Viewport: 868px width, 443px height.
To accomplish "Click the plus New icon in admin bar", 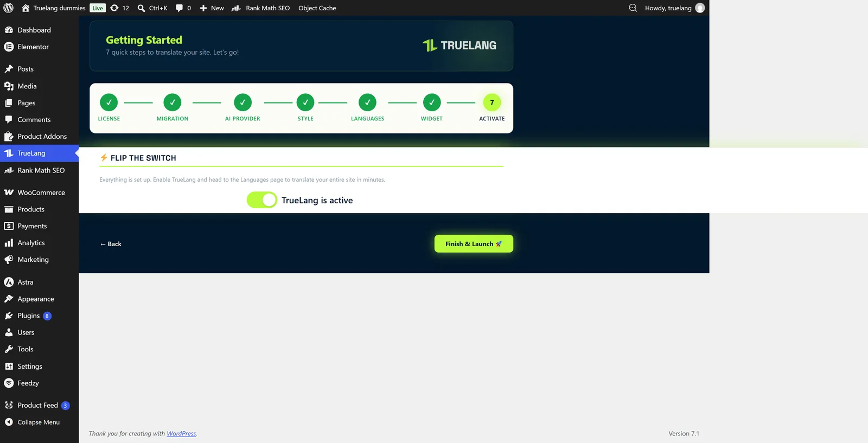I will pyautogui.click(x=203, y=8).
